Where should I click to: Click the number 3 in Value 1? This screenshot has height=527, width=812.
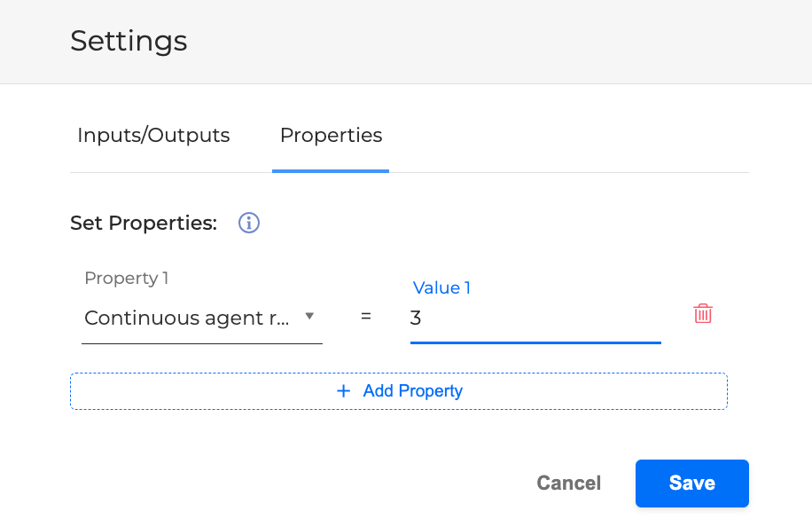coord(416,318)
